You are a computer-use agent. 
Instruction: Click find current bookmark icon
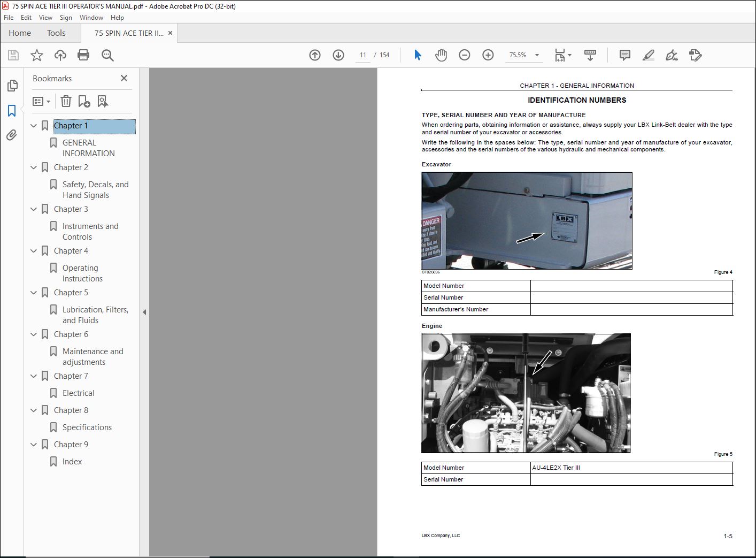pyautogui.click(x=103, y=101)
